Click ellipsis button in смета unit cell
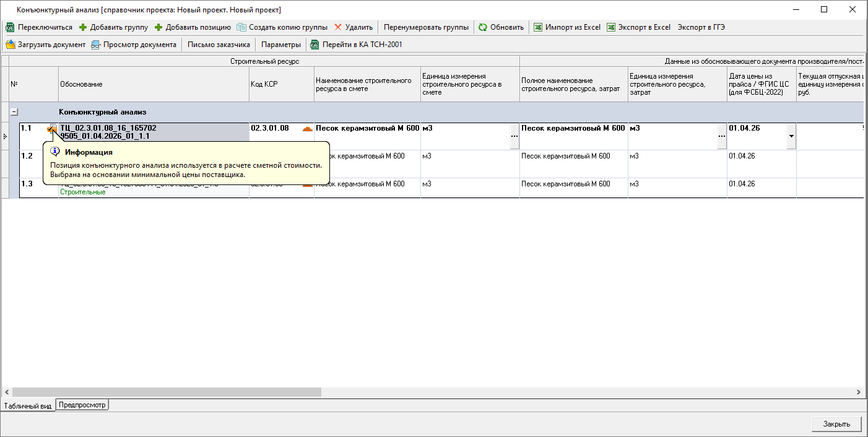868x437 pixels. (x=514, y=136)
